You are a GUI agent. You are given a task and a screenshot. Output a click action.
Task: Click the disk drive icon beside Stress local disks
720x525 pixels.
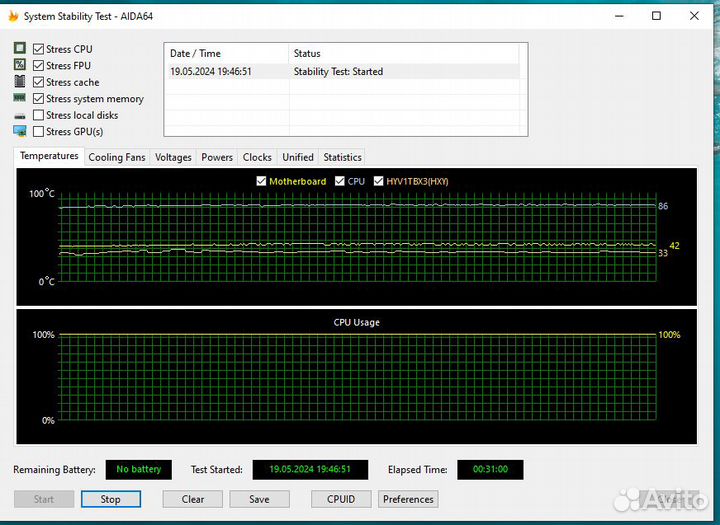click(20, 116)
